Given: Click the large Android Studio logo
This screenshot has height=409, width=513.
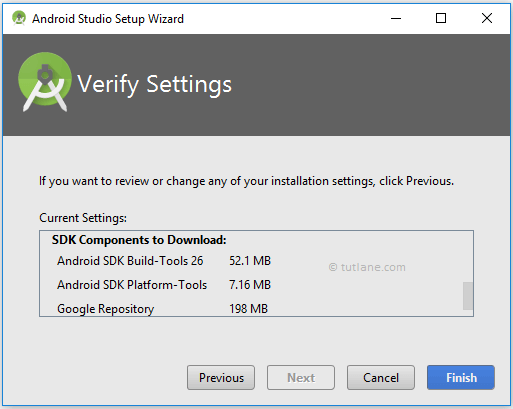Looking at the screenshot, I should coord(45,82).
